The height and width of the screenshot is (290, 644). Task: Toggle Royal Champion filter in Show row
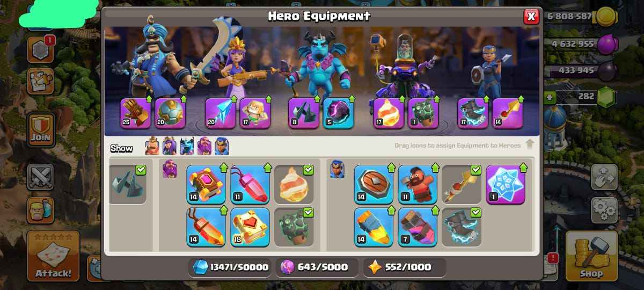click(222, 146)
